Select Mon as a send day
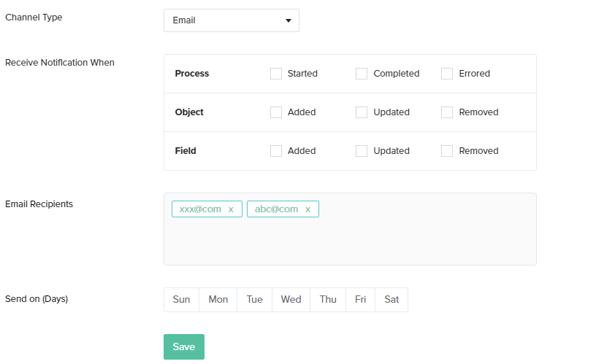The width and height of the screenshot is (615, 364). (x=218, y=300)
